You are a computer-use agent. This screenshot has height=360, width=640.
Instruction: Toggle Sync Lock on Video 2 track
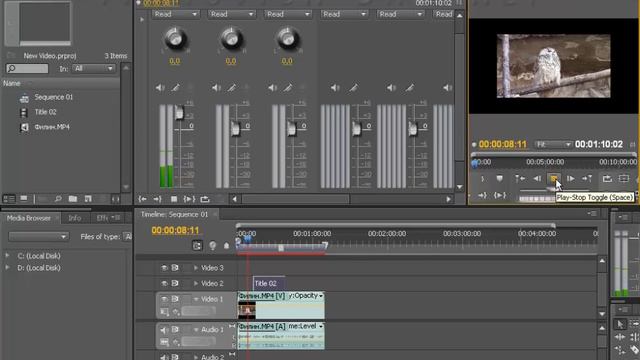coord(175,283)
